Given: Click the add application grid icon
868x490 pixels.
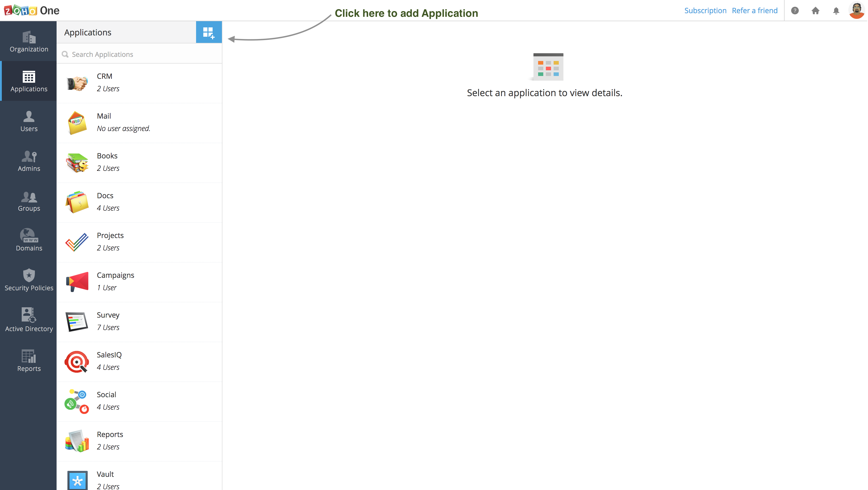Looking at the screenshot, I should [208, 32].
